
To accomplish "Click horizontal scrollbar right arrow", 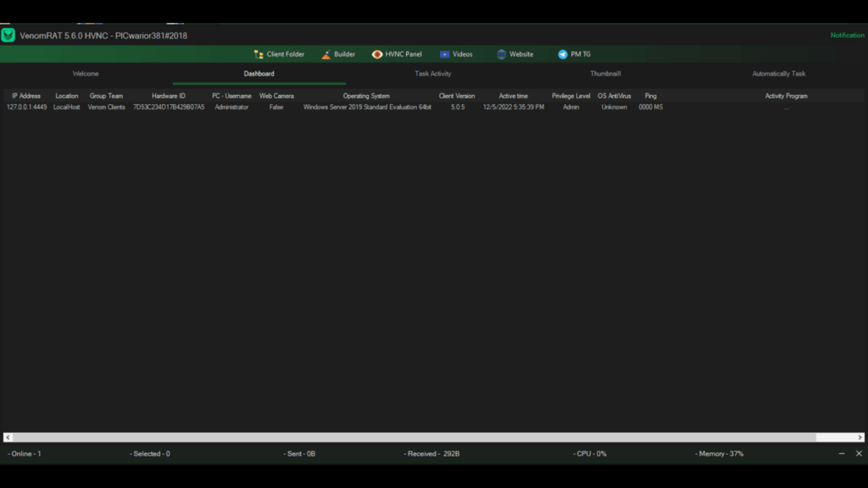I will pyautogui.click(x=860, y=437).
